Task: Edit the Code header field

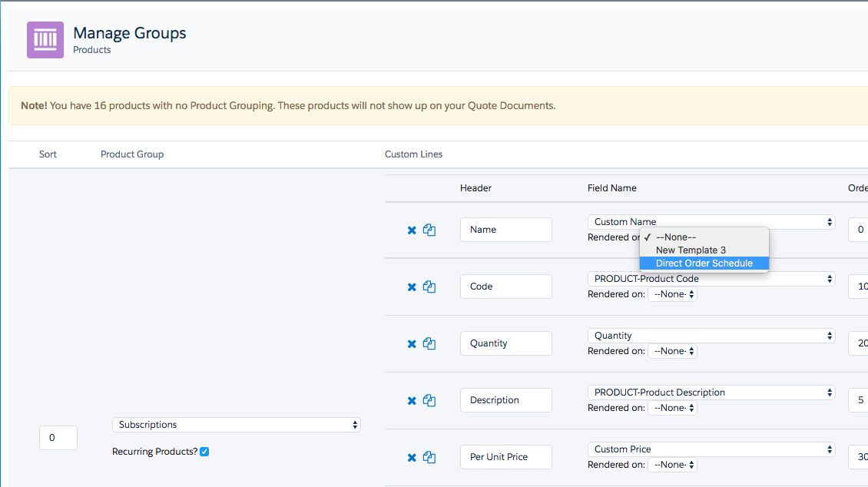Action: 506,287
